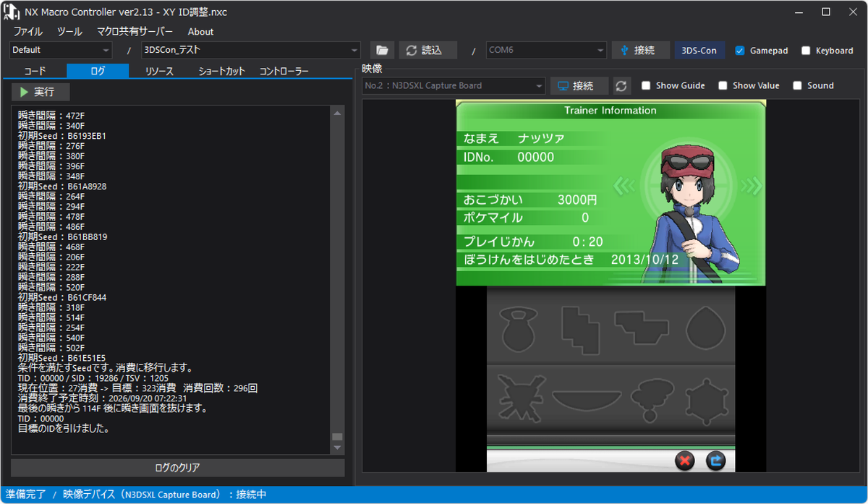
Task: Click the red X icon in game screen
Action: click(685, 460)
